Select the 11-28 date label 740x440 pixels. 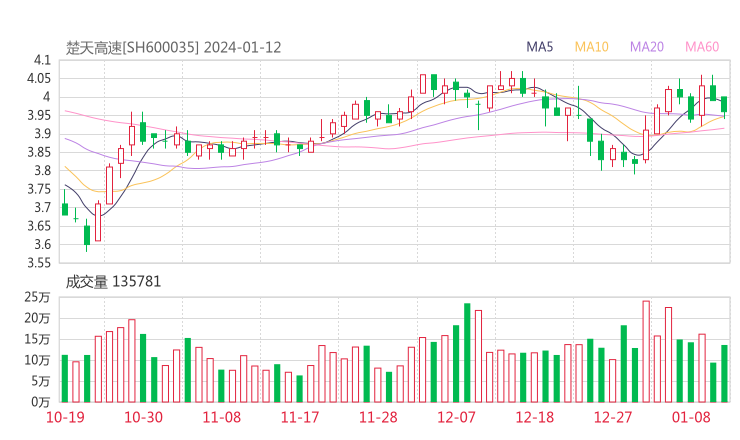[378, 417]
